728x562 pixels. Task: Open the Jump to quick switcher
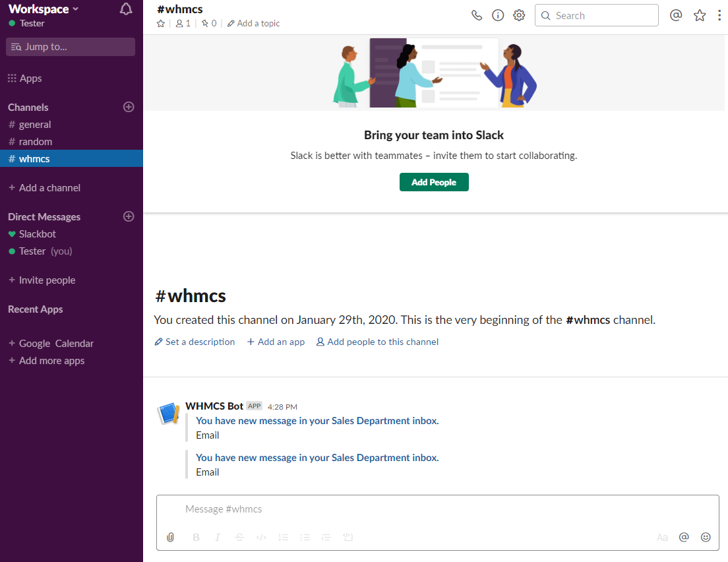click(x=71, y=46)
